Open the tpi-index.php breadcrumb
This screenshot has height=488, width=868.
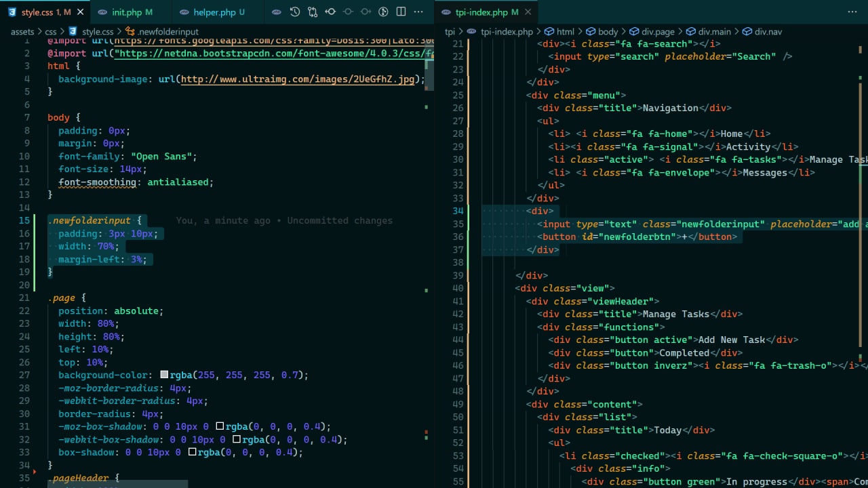pyautogui.click(x=507, y=32)
